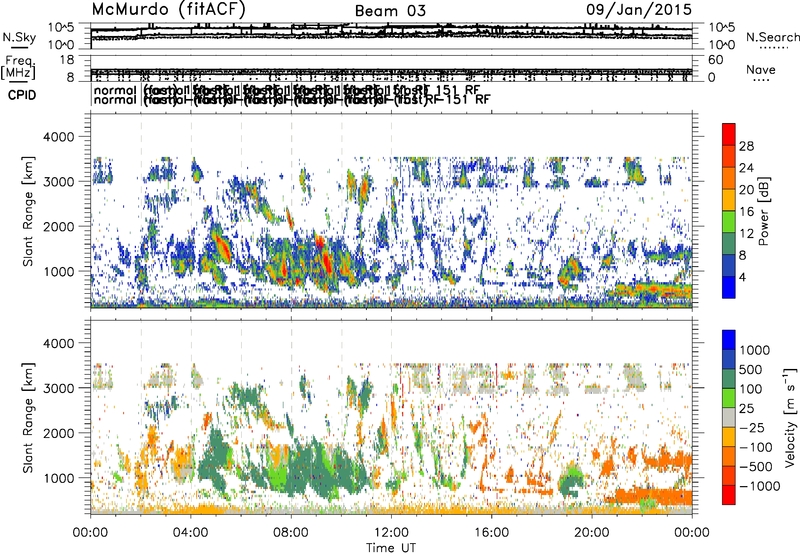The image size is (800, 554).
Task: Click the 16:00 time tick label
Action: [x=491, y=533]
